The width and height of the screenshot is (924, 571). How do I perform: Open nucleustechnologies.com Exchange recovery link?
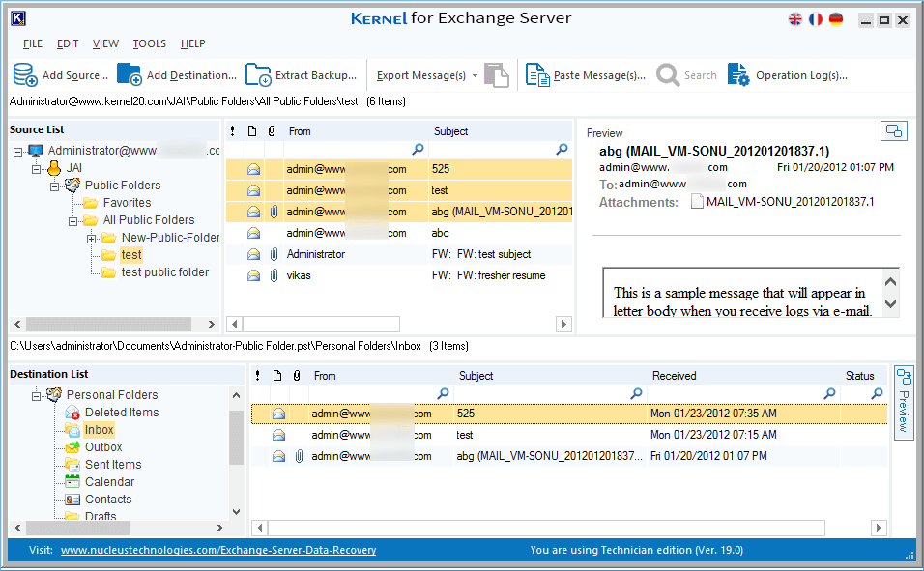(x=218, y=550)
